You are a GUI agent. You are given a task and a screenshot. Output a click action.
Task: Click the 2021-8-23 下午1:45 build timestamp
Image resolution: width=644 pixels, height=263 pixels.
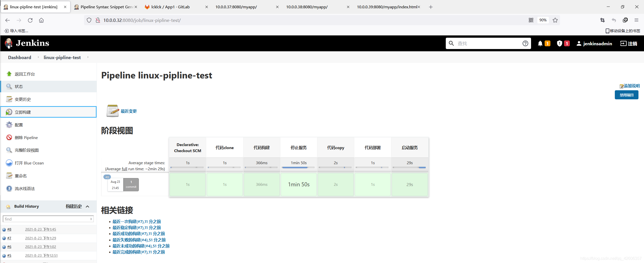(41, 229)
